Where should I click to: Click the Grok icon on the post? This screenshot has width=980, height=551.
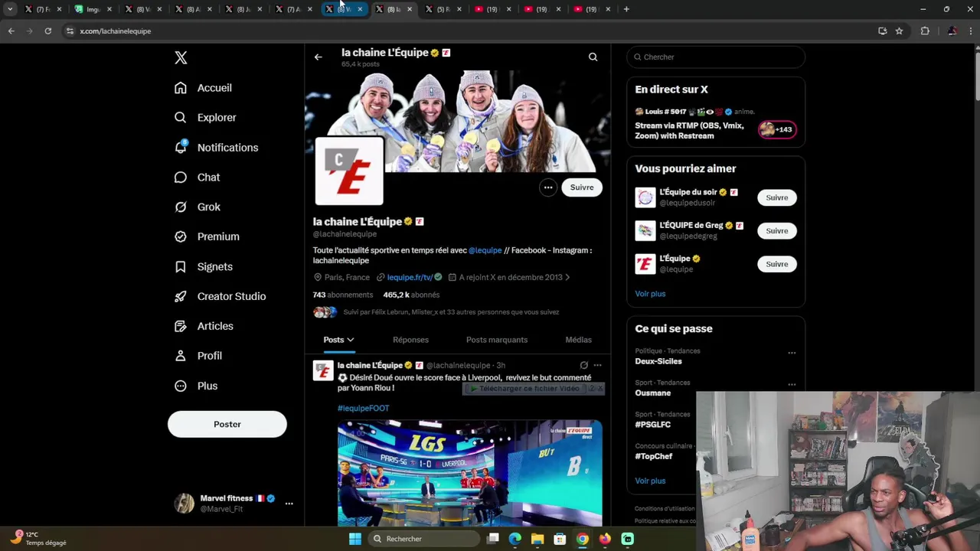coord(584,366)
